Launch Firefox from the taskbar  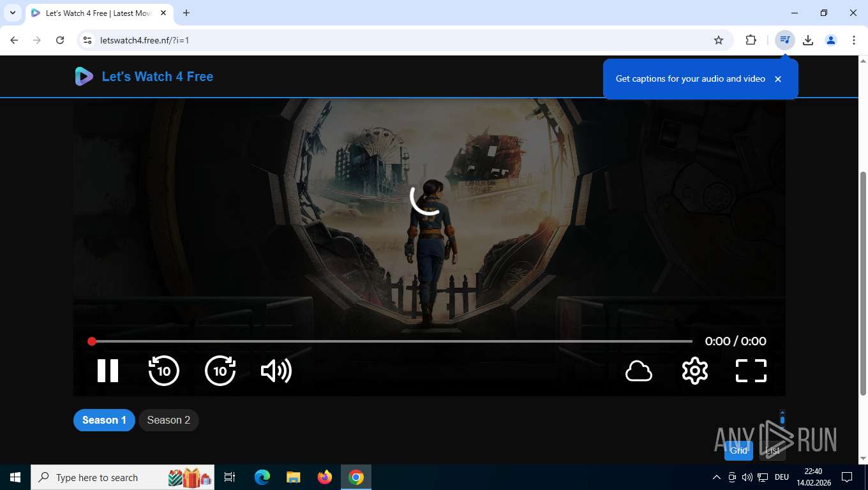click(325, 477)
